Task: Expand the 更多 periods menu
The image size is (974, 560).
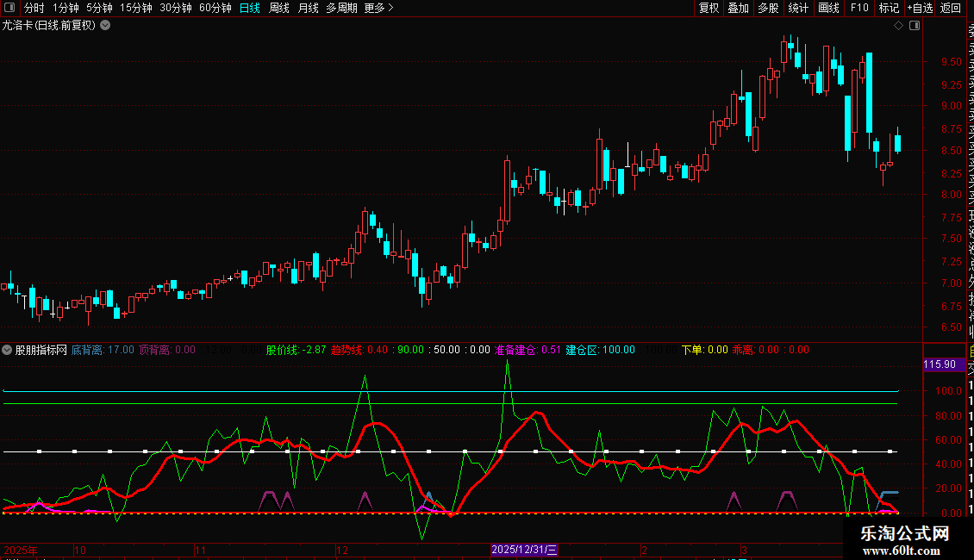Action: point(379,8)
